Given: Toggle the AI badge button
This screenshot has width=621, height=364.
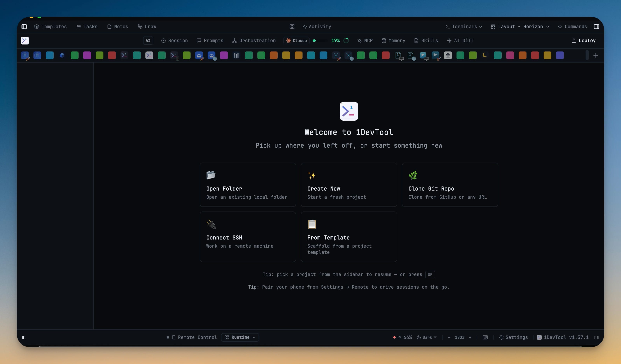Looking at the screenshot, I should pyautogui.click(x=148, y=41).
